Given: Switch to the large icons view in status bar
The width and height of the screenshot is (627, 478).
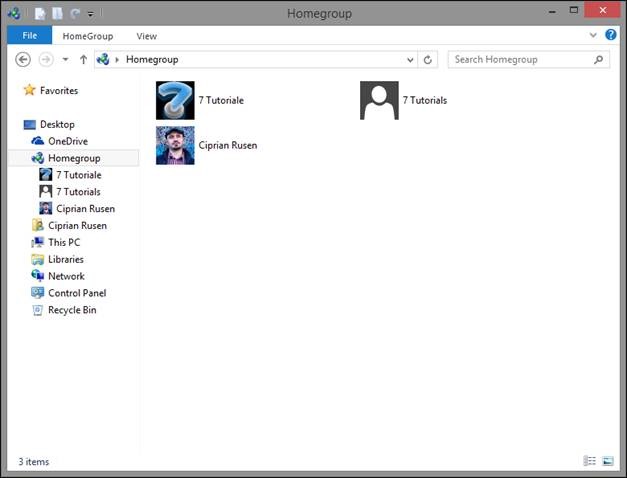Looking at the screenshot, I should click(x=607, y=461).
